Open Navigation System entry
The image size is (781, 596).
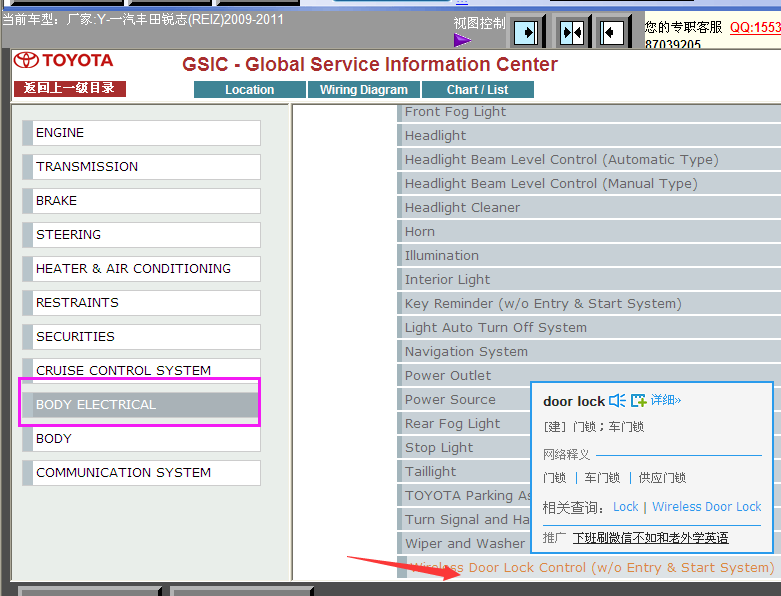coord(589,352)
